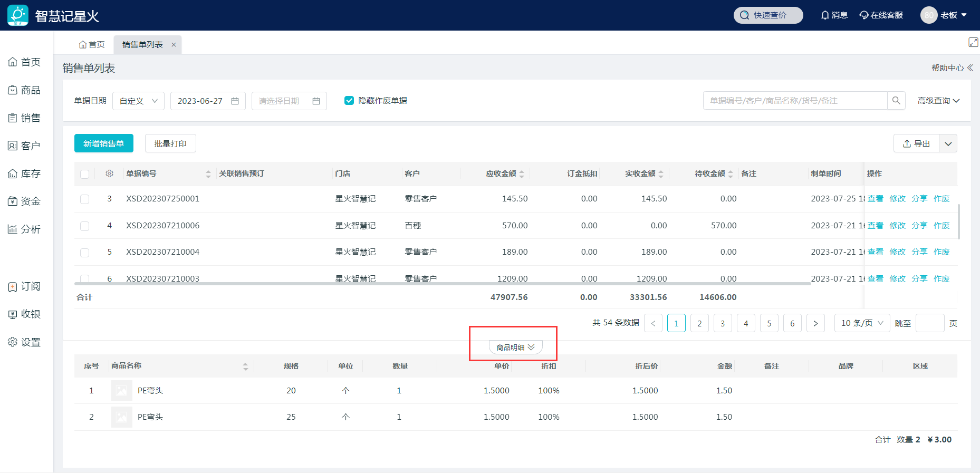
Task: Click the table horizontal scrollbar
Action: (x=443, y=284)
